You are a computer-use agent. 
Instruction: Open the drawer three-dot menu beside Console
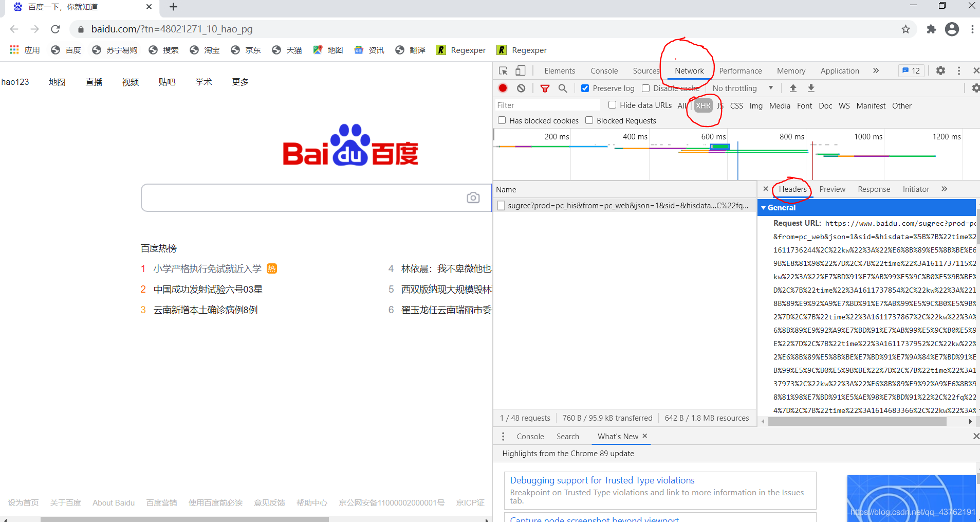pos(503,436)
